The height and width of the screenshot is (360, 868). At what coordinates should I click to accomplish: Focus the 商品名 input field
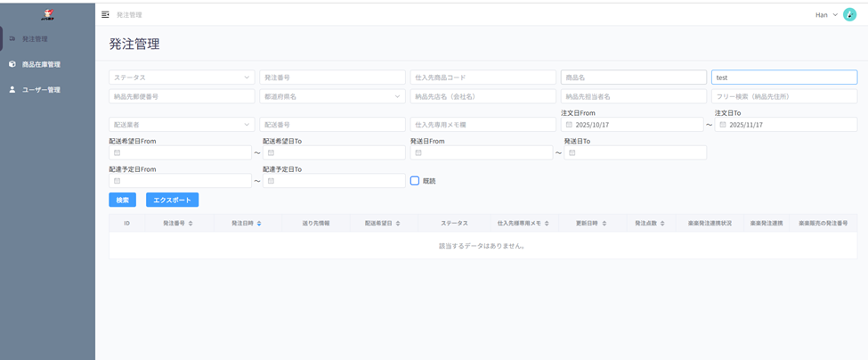pos(633,78)
